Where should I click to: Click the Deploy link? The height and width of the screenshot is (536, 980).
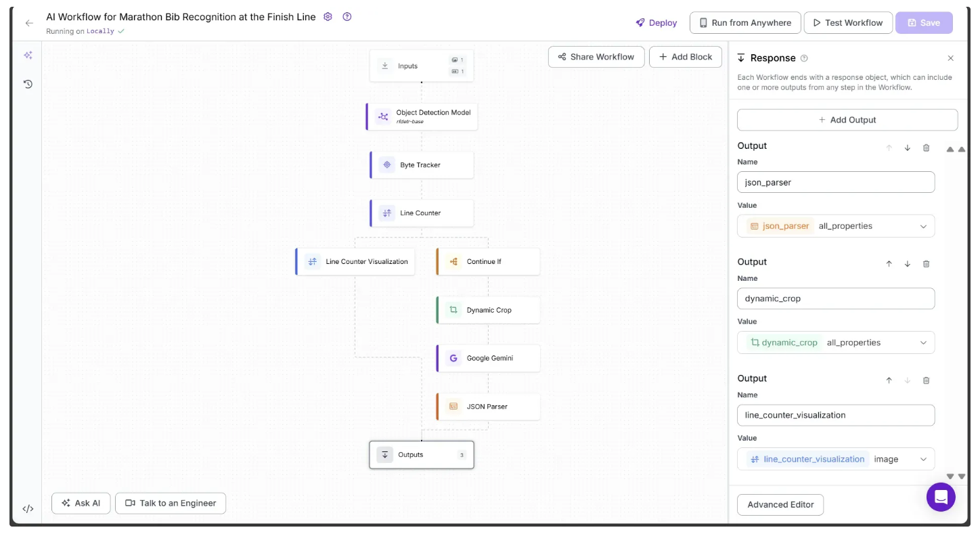(656, 23)
